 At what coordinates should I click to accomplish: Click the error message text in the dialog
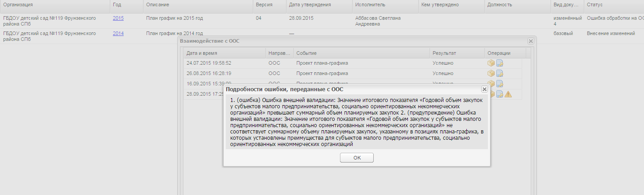[x=357, y=122]
